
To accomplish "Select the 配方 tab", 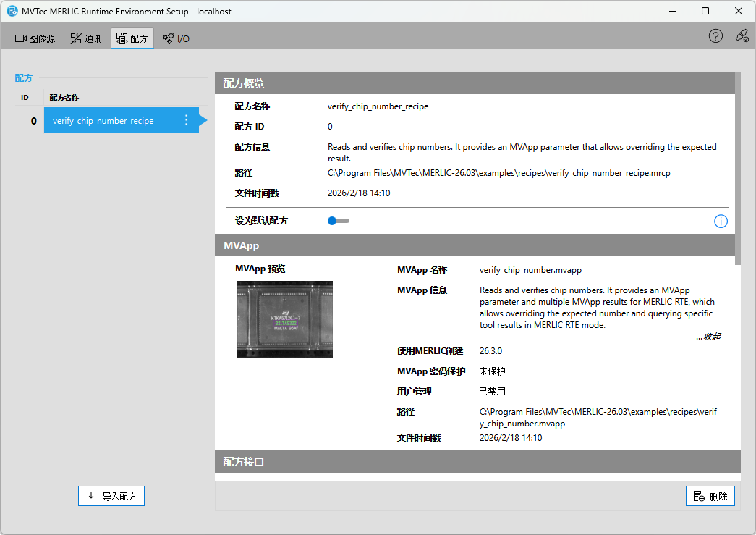I will [132, 38].
